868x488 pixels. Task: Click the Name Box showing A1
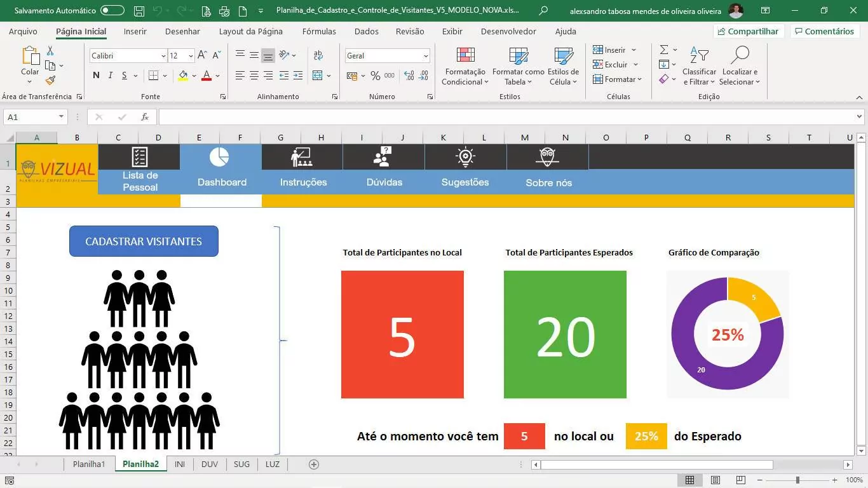(x=31, y=117)
